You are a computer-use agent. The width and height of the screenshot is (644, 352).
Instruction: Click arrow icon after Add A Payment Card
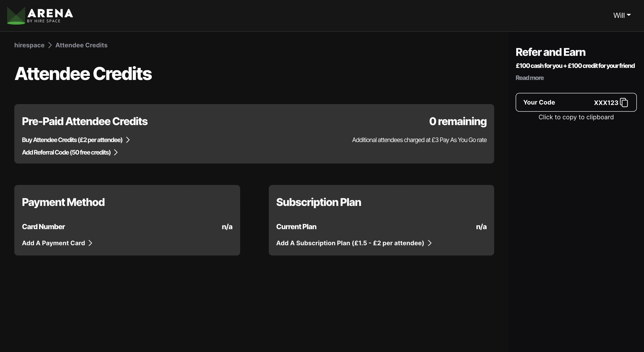pyautogui.click(x=90, y=243)
